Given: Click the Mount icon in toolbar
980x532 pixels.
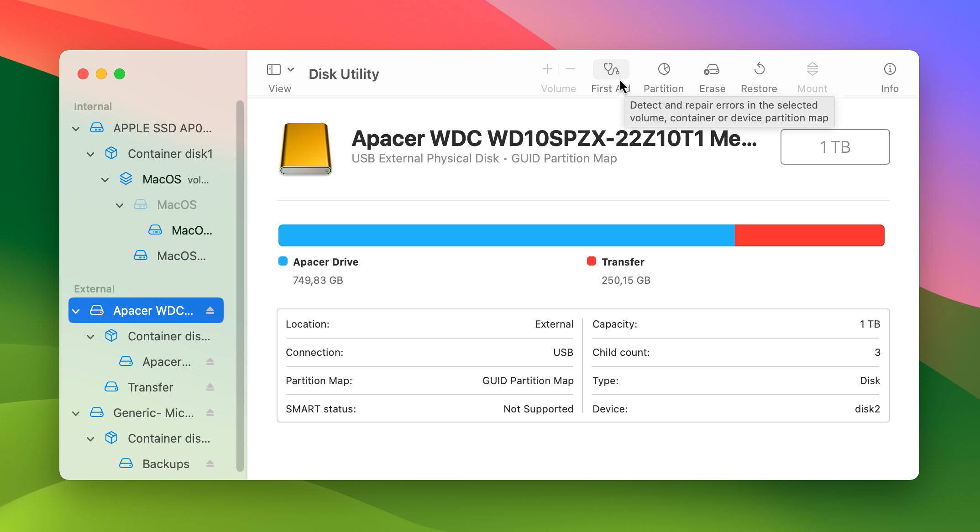Looking at the screenshot, I should pyautogui.click(x=812, y=69).
